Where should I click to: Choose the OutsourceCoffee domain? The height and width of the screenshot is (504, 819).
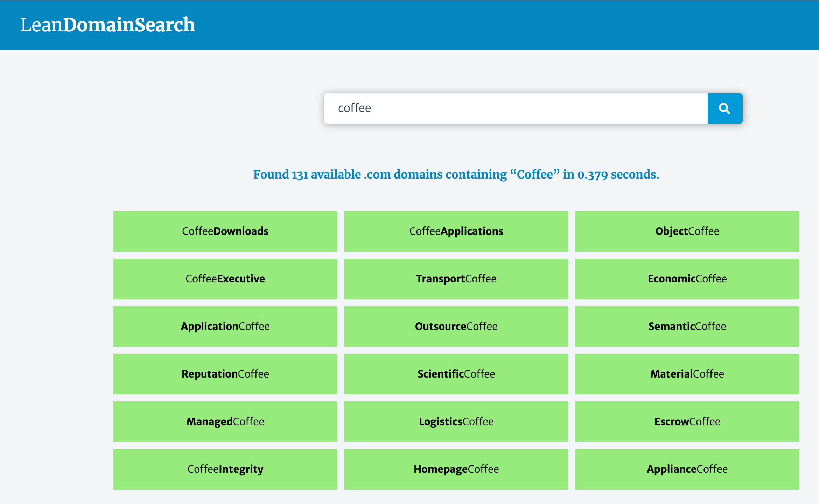(x=456, y=327)
